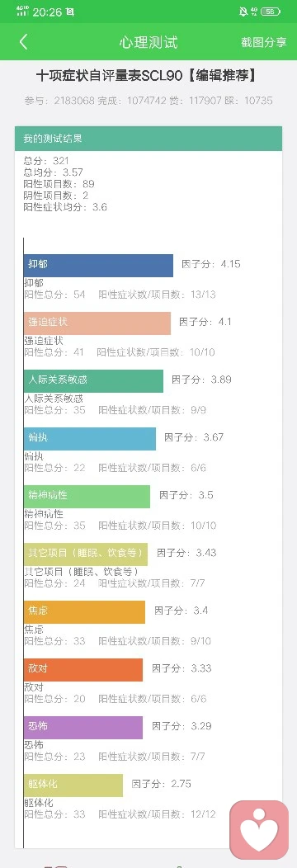The height and width of the screenshot is (868, 297).
Task: Tap the back arrow in header
Action: click(23, 42)
